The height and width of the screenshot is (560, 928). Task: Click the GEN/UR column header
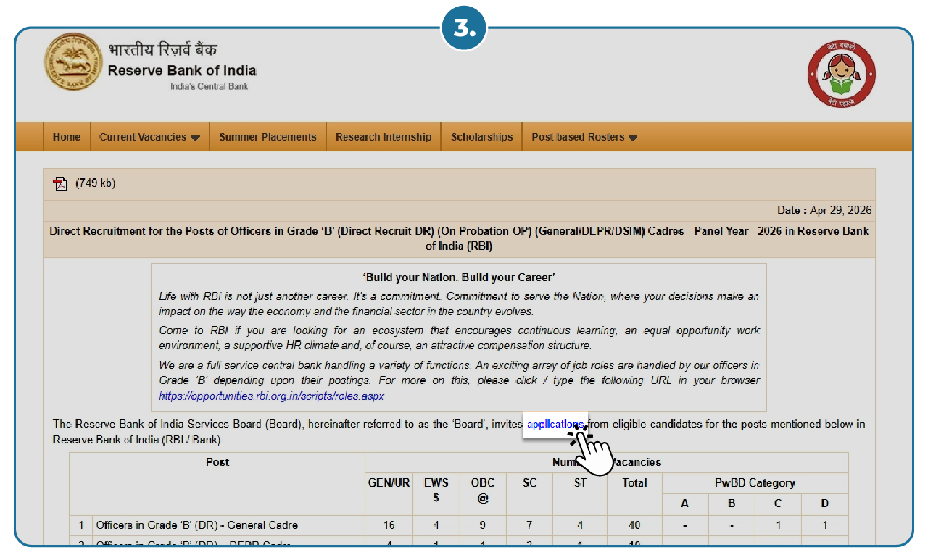(x=389, y=482)
